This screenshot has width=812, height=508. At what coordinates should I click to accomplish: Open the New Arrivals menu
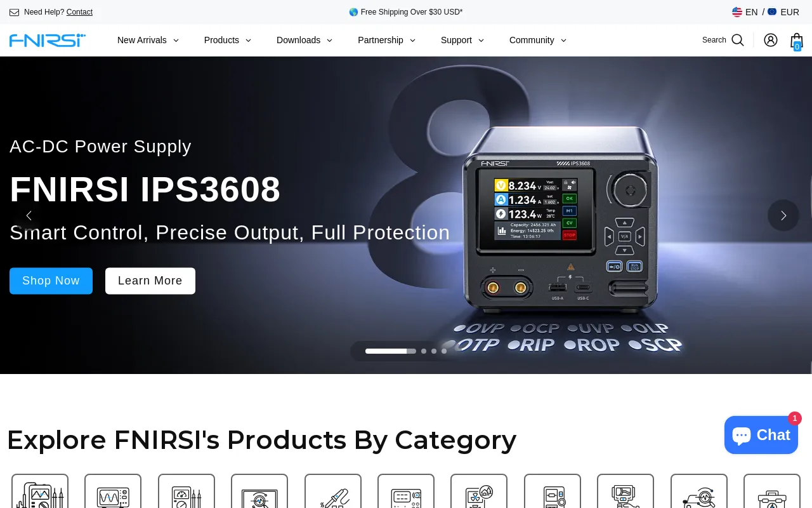(148, 40)
